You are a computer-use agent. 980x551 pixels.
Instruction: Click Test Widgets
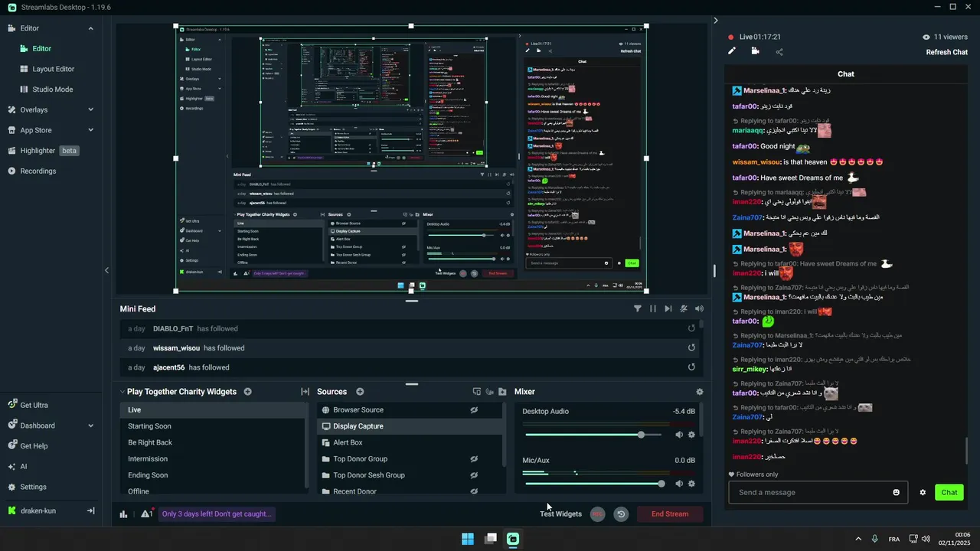click(x=560, y=514)
